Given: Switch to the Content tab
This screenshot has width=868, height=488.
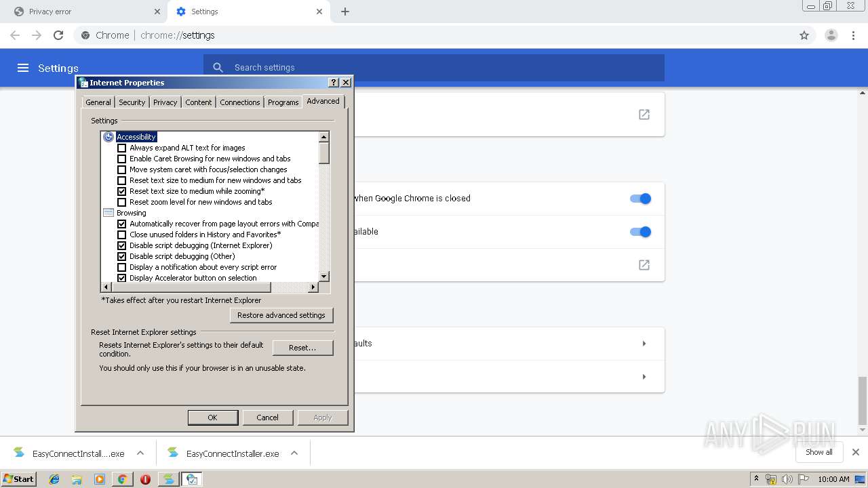Looking at the screenshot, I should (199, 102).
